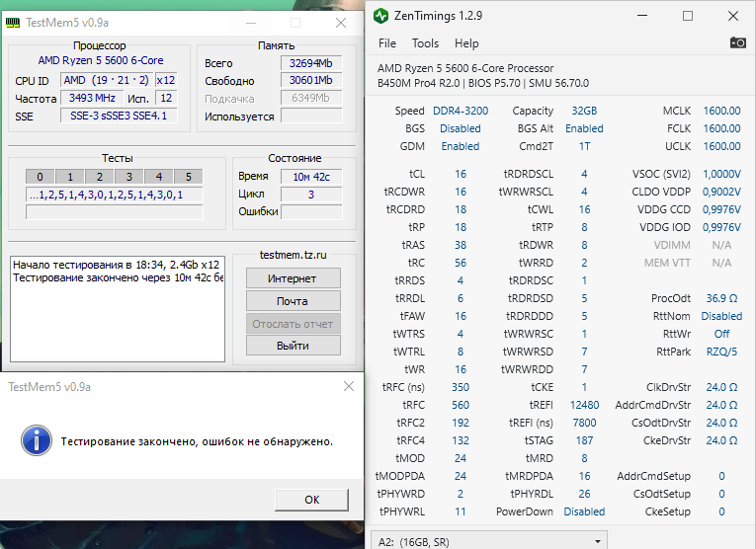Click the tRAS value 38
This screenshot has width=756, height=549.
pos(461,245)
